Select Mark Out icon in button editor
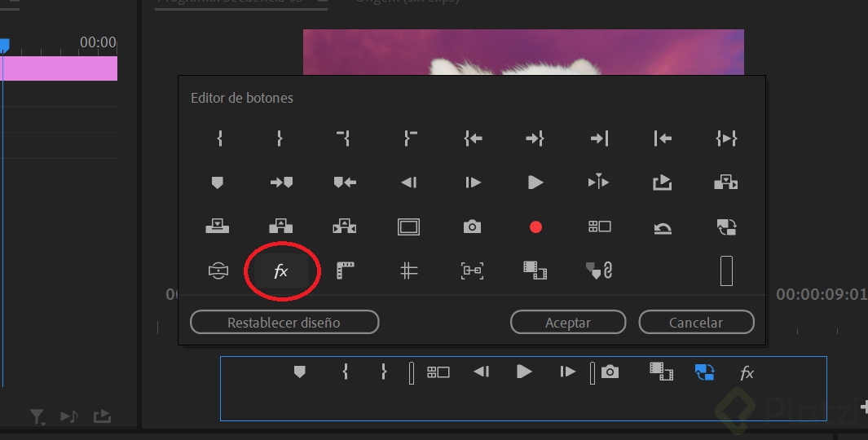This screenshot has width=868, height=440. [280, 139]
